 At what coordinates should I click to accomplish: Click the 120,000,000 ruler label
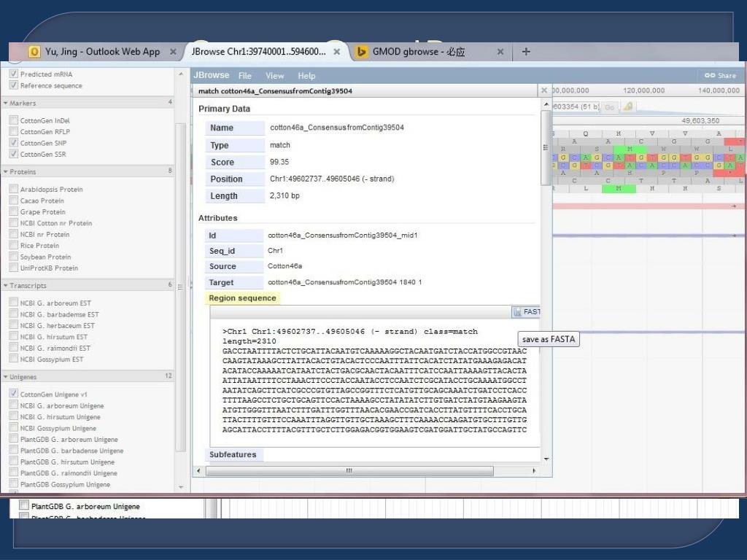tap(643, 90)
